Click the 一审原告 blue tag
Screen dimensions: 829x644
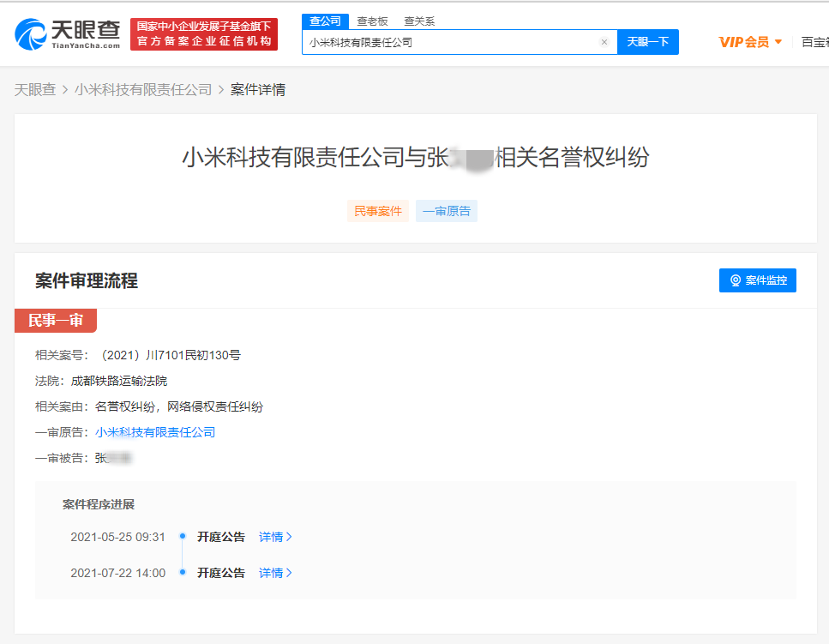447,211
